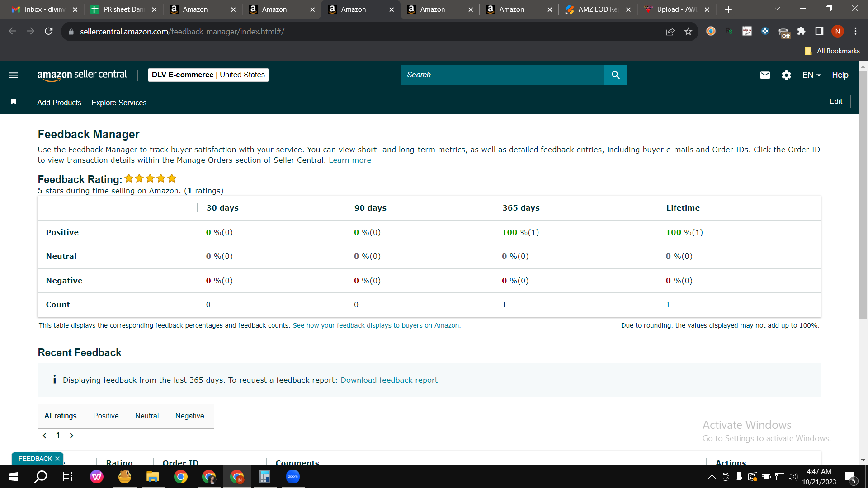The width and height of the screenshot is (868, 488).
Task: Open the Help link
Action: click(x=840, y=75)
